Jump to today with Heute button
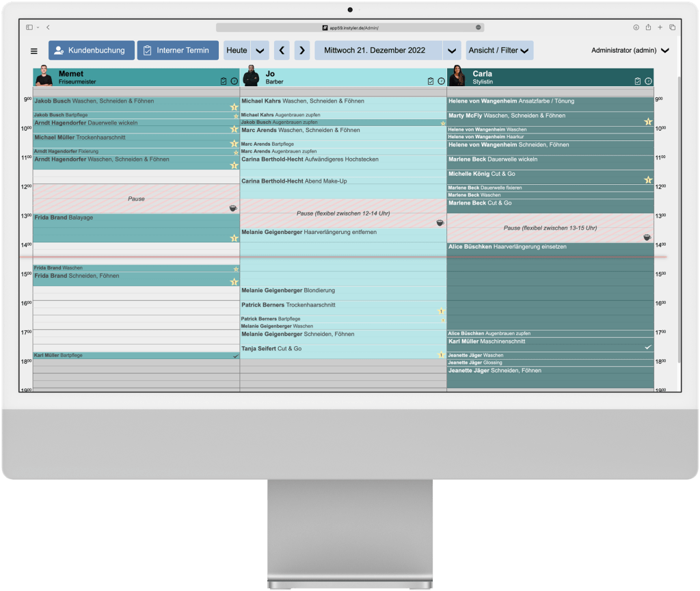The height and width of the screenshot is (591, 700). 237,51
